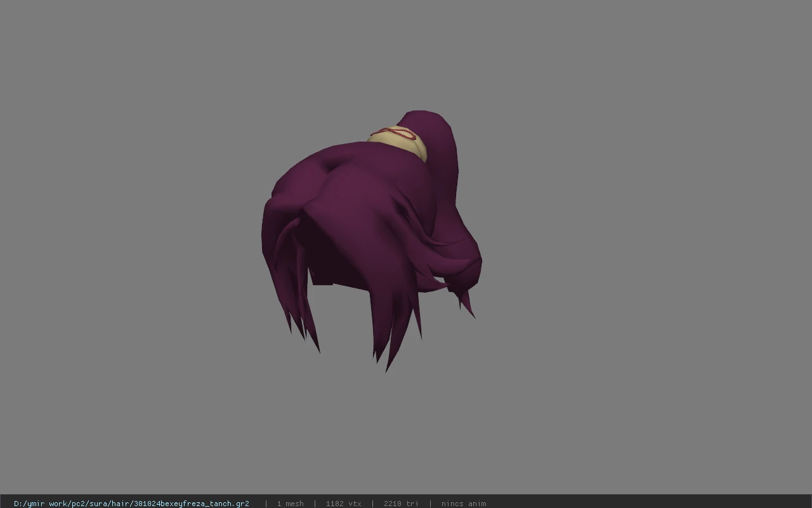Viewport: 812px width, 508px height.
Task: Select the '1 mesh' status bar entry
Action: click(x=290, y=504)
